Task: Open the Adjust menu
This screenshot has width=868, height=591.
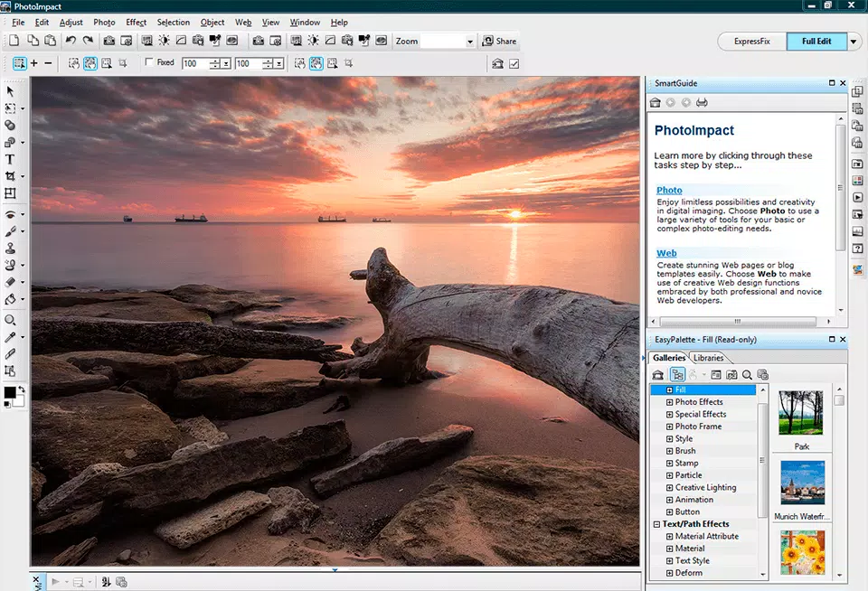Action: pos(71,22)
